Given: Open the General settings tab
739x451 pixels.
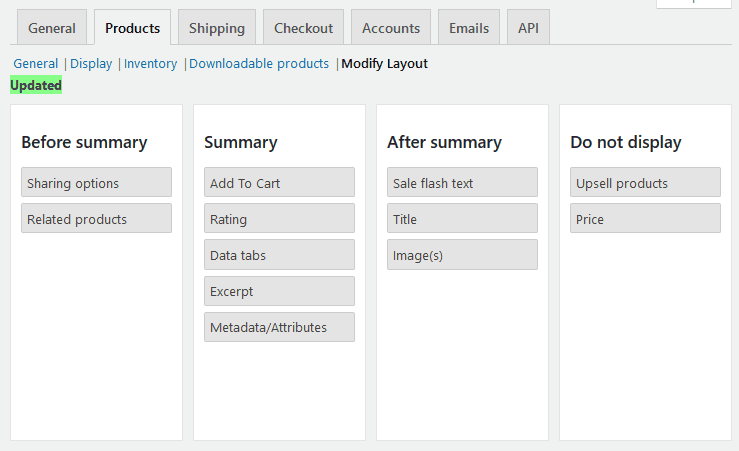Looking at the screenshot, I should (x=52, y=28).
